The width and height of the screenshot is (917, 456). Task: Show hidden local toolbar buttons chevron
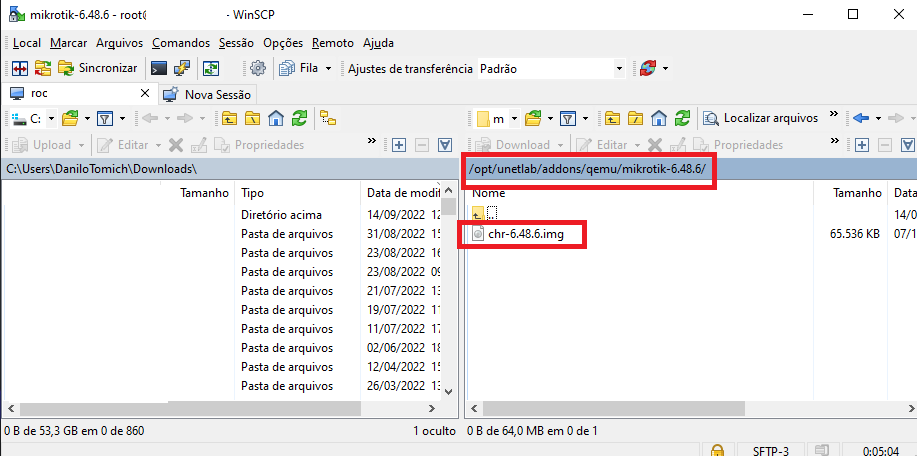[371, 141]
